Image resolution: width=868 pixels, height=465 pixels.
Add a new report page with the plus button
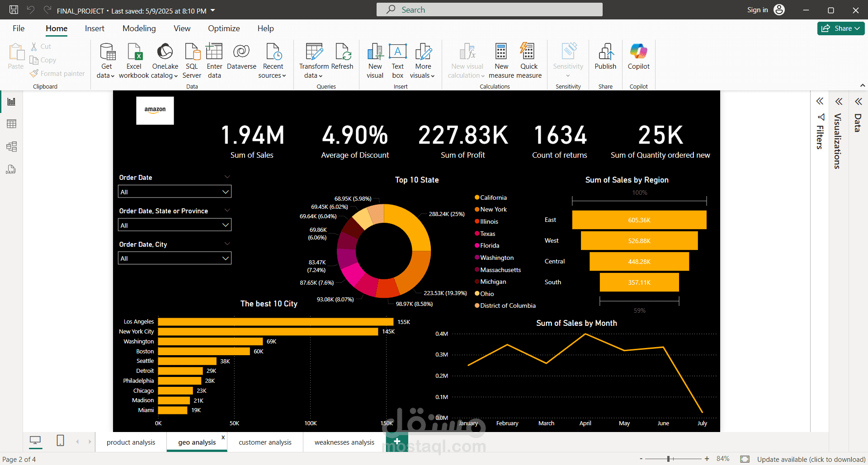(x=396, y=442)
